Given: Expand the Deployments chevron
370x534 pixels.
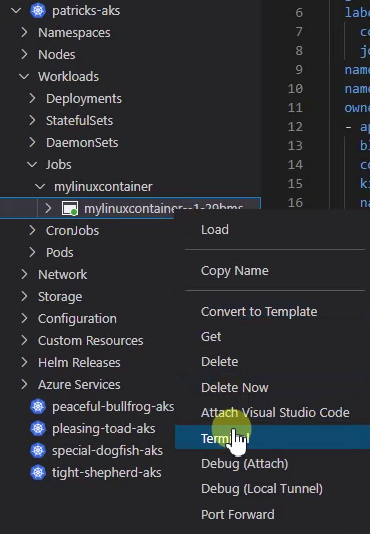Looking at the screenshot, I should 32,98.
